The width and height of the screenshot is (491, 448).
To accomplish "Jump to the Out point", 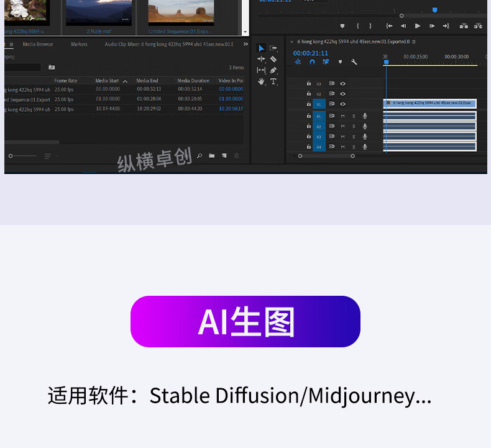I will click(446, 26).
